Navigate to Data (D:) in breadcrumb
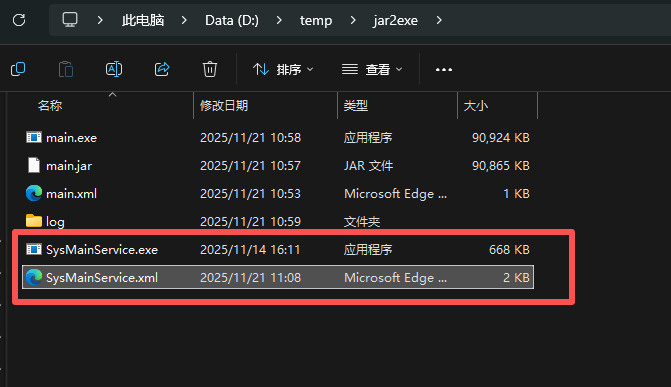671x387 pixels. click(232, 20)
